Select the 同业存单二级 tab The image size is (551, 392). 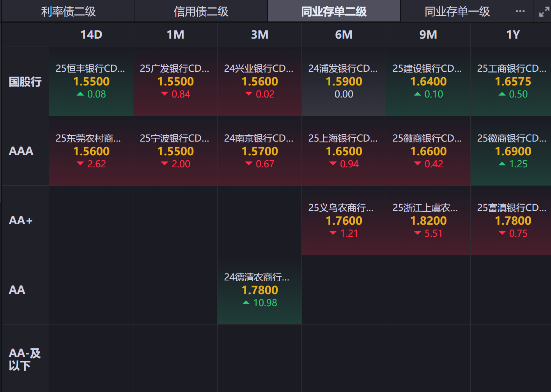[334, 11]
